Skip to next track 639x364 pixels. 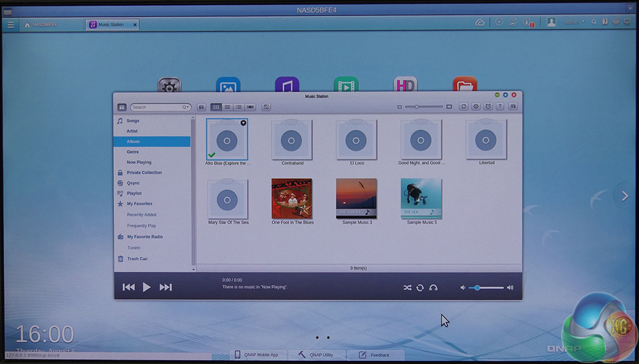(165, 287)
